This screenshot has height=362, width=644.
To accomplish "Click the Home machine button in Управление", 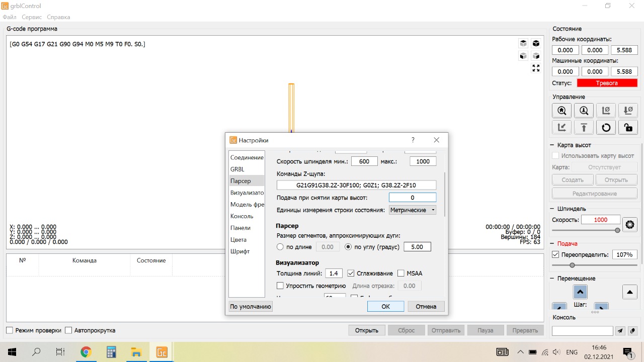I will pyautogui.click(x=562, y=111).
